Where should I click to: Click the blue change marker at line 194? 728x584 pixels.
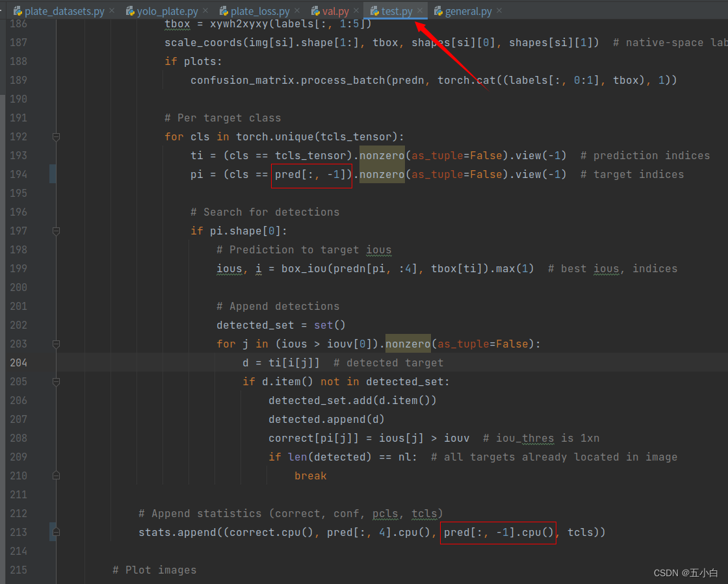pos(53,174)
